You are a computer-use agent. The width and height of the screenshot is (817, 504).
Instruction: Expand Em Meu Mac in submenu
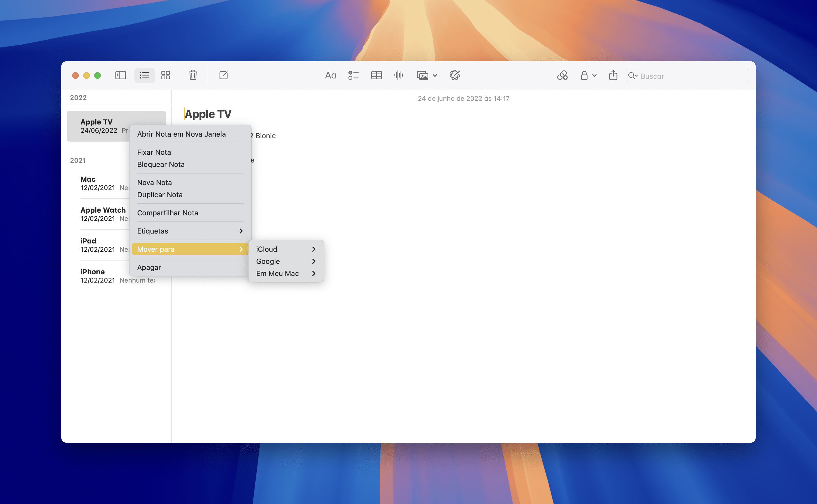click(286, 274)
